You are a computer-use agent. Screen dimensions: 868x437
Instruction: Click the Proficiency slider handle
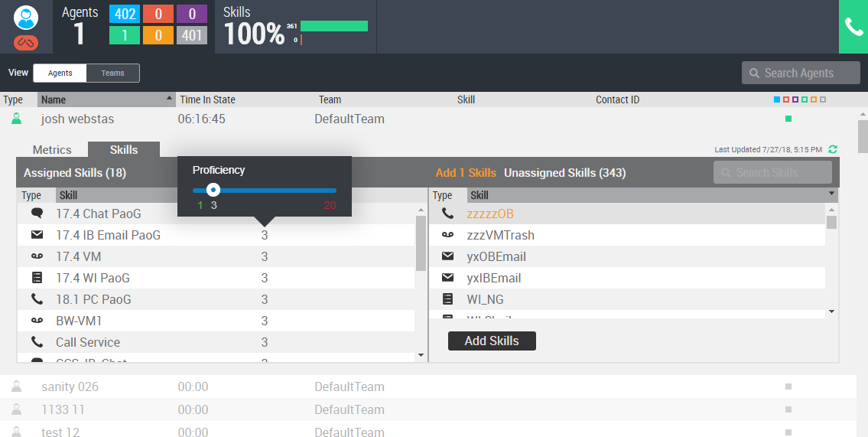coord(213,190)
